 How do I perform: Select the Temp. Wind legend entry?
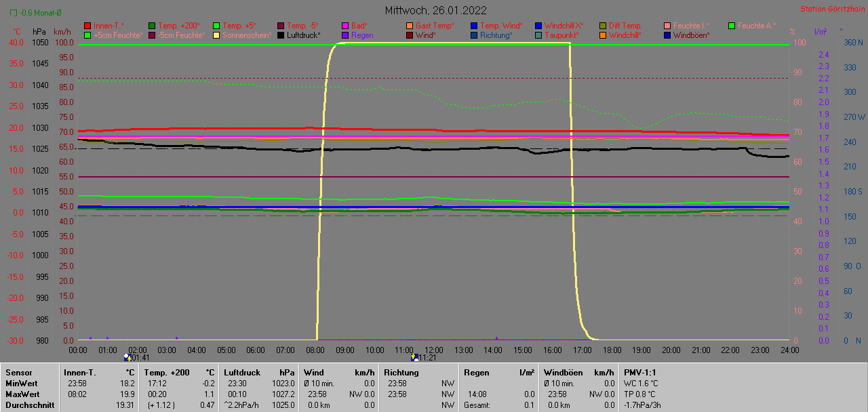click(496, 26)
